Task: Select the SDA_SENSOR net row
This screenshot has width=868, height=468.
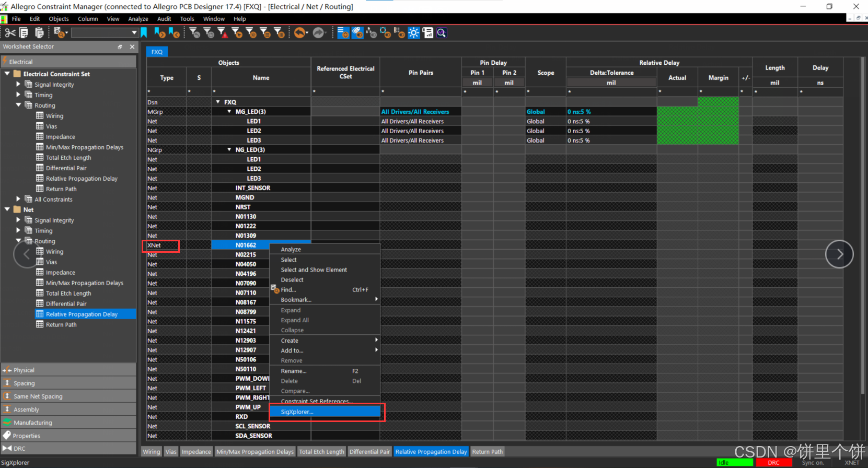Action: point(261,436)
